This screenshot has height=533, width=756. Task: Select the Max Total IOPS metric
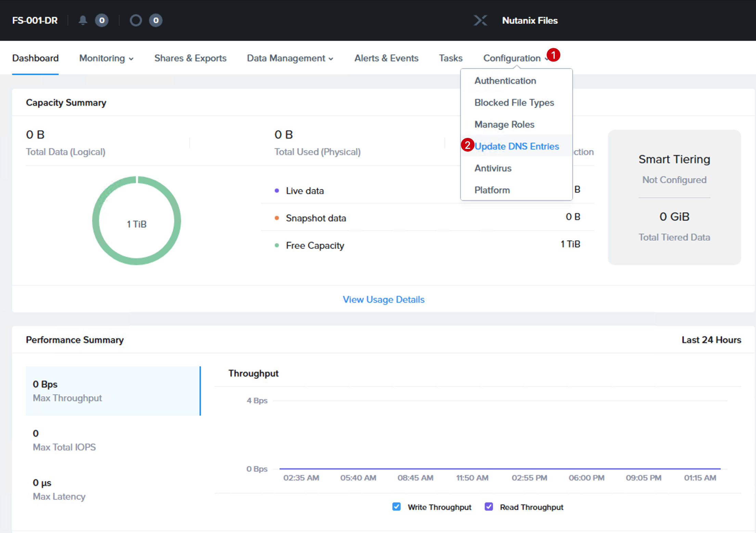tap(113, 440)
